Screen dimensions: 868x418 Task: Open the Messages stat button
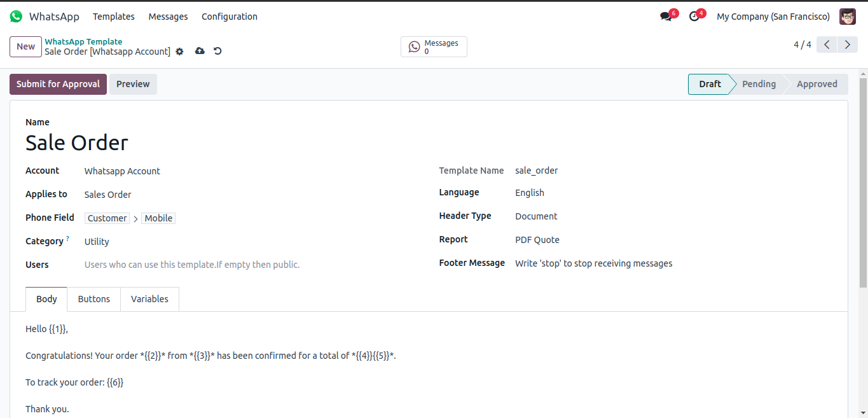434,47
